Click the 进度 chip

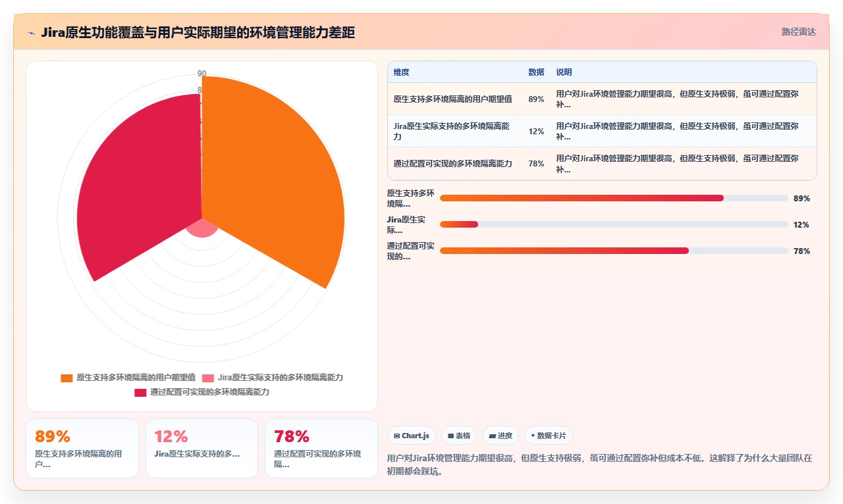[x=501, y=436]
